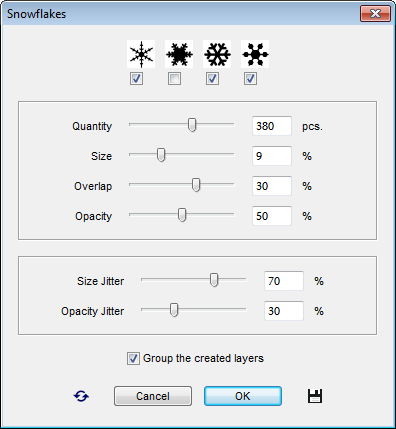This screenshot has width=396, height=429.
Task: Uncheck the first snowflake checkbox
Action: (x=136, y=79)
